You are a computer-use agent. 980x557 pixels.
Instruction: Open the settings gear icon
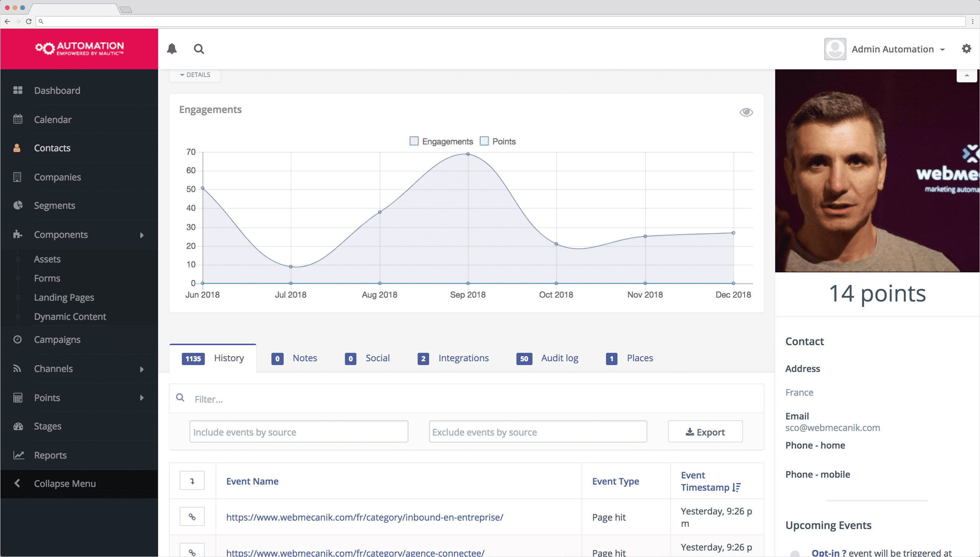(x=966, y=49)
